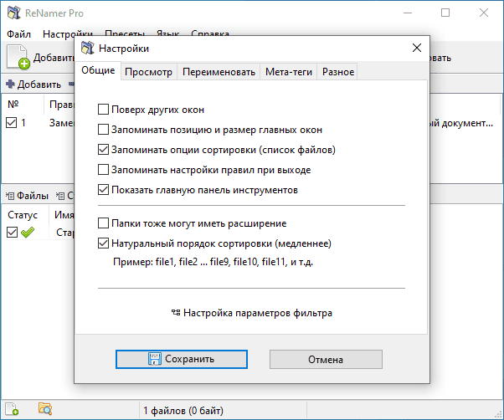Click the ReNamer Pro title bar icon

point(14,13)
